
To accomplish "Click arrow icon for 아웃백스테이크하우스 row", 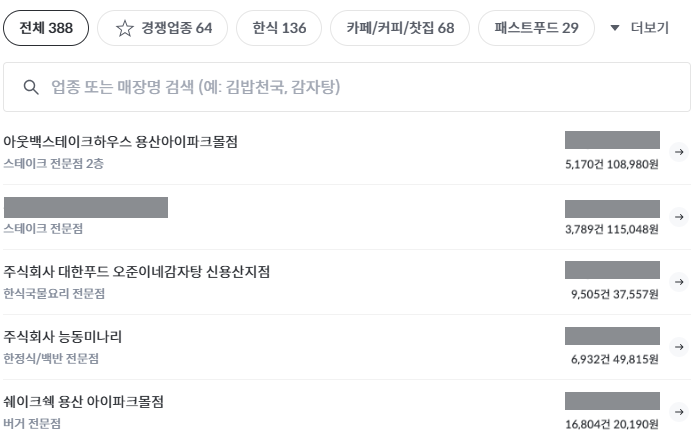I will tap(679, 152).
